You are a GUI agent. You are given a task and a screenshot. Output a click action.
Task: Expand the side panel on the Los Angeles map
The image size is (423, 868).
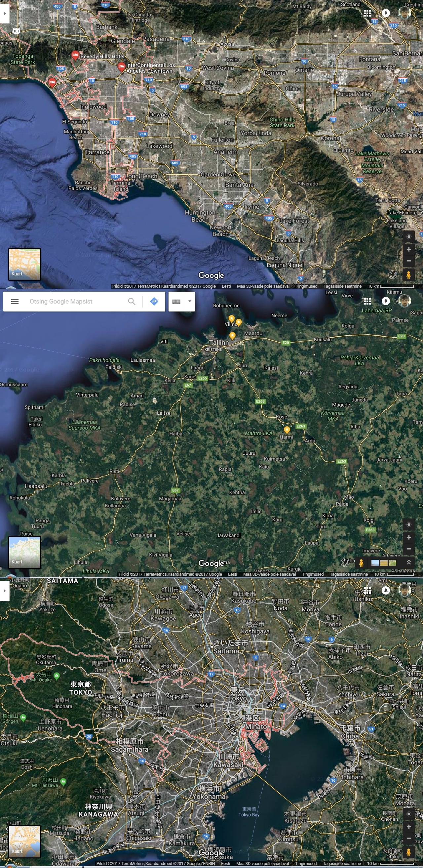point(4,14)
